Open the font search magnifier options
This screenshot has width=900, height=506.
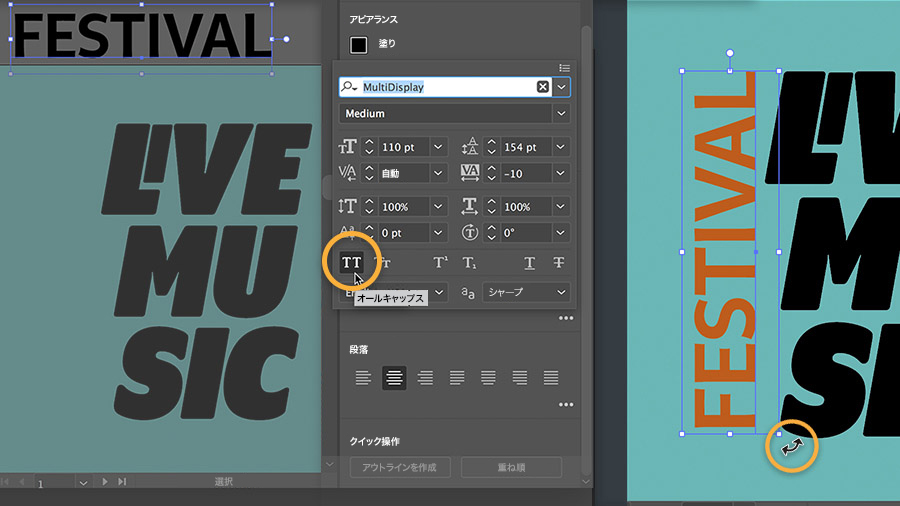point(349,87)
